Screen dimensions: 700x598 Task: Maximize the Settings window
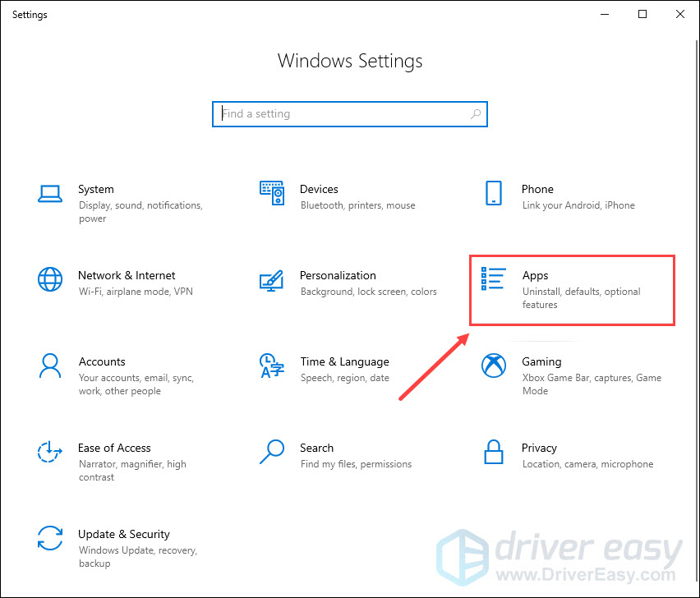pyautogui.click(x=642, y=14)
